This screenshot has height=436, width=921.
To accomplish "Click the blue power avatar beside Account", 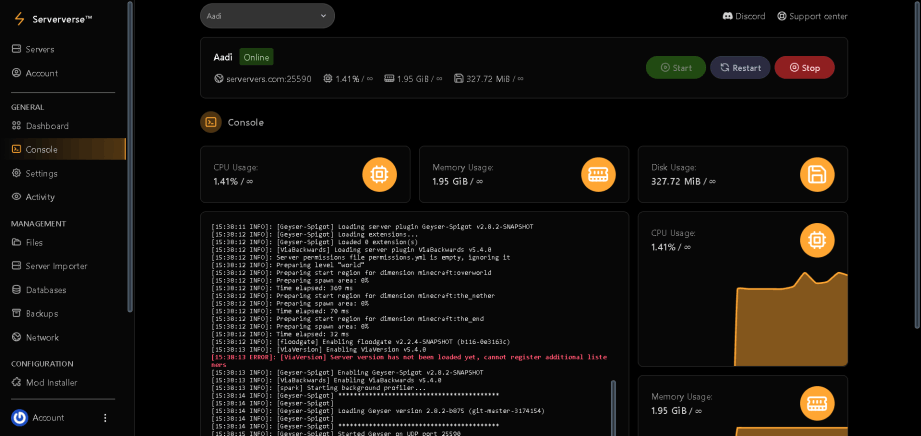I will coord(19,418).
